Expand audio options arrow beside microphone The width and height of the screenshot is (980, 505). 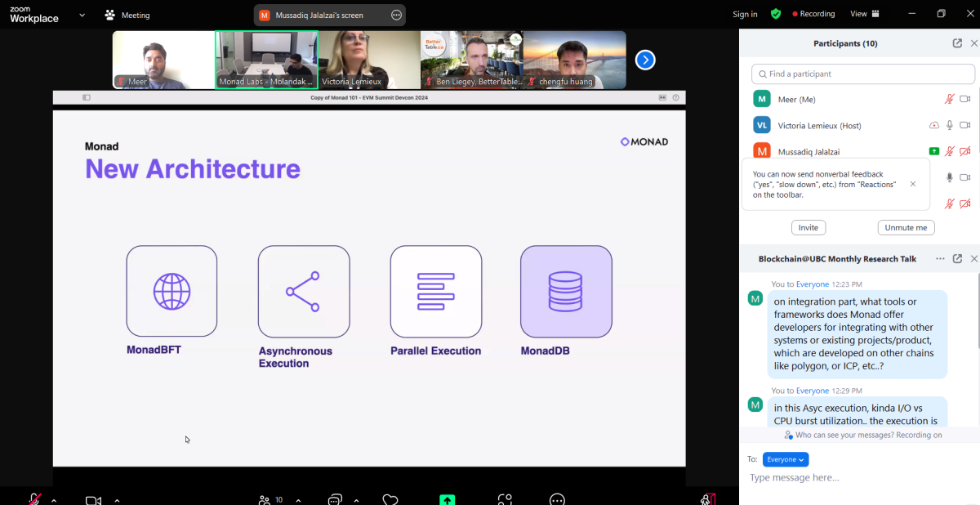pos(54,500)
